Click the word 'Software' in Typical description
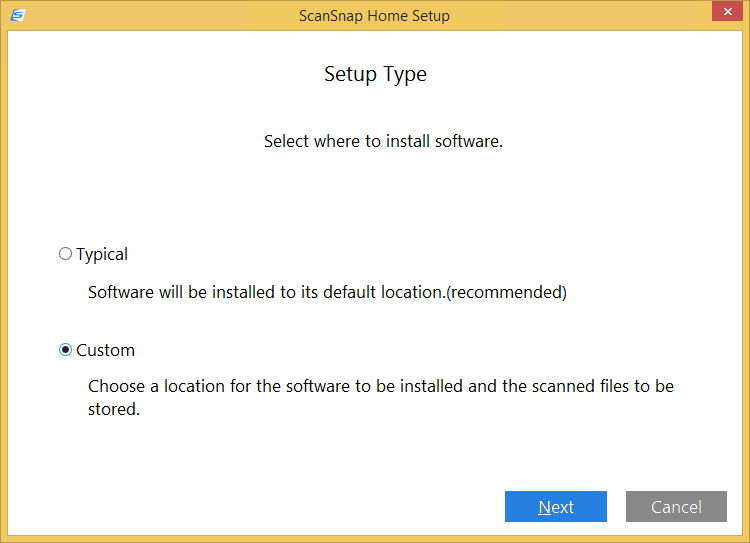This screenshot has height=543, width=750. click(120, 293)
